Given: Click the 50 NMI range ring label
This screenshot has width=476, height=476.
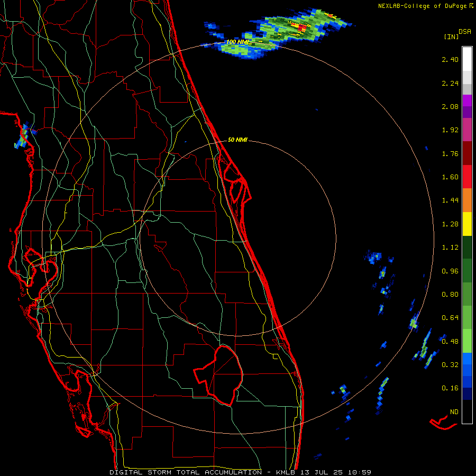Looking at the screenshot, I should [x=237, y=140].
